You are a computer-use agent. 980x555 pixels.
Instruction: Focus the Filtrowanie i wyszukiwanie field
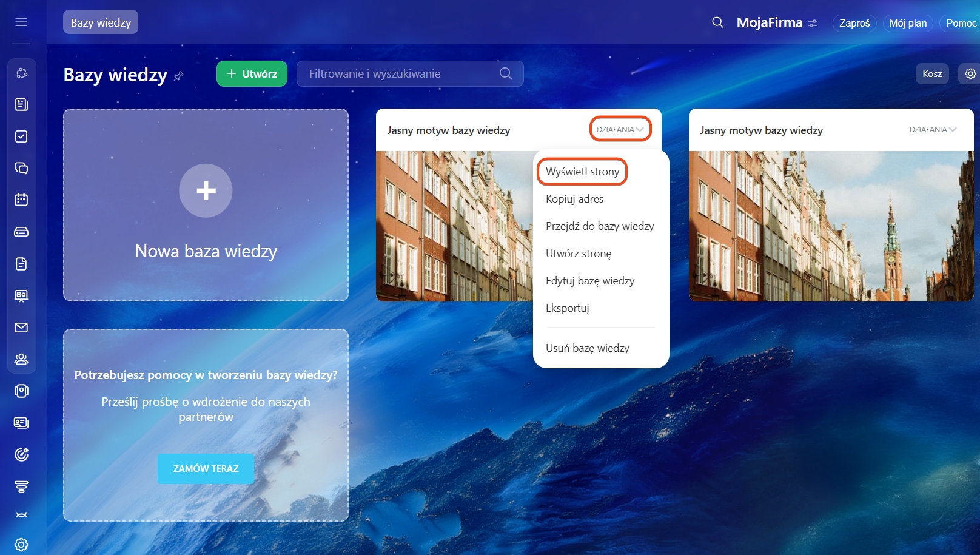click(400, 74)
